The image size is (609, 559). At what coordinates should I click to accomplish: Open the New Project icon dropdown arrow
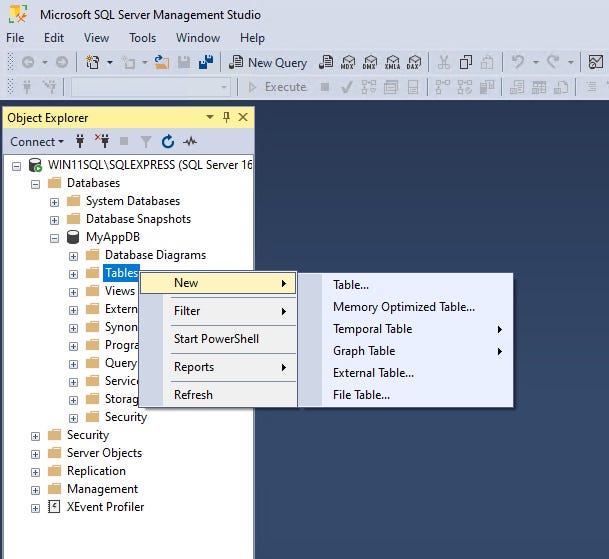pos(110,63)
